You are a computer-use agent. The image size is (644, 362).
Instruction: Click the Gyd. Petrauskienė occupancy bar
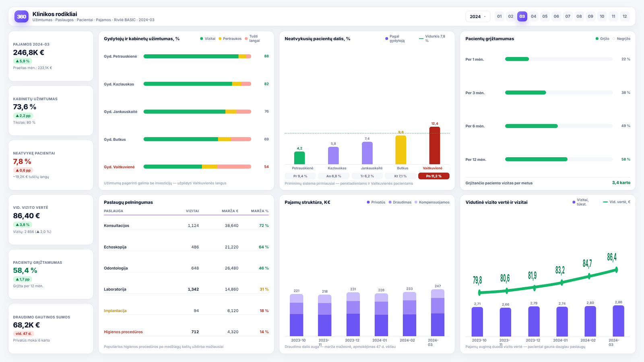coord(197,56)
